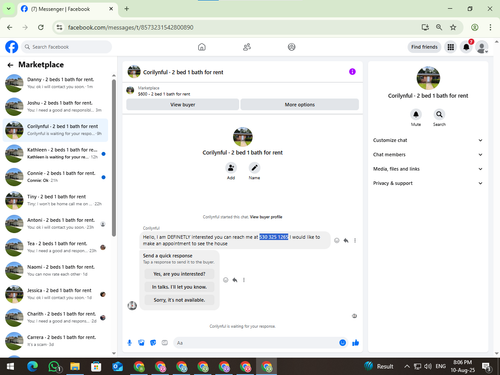Open Charith 2 beds 1 bath conversation
This screenshot has width=500, height=375.
pos(55,317)
